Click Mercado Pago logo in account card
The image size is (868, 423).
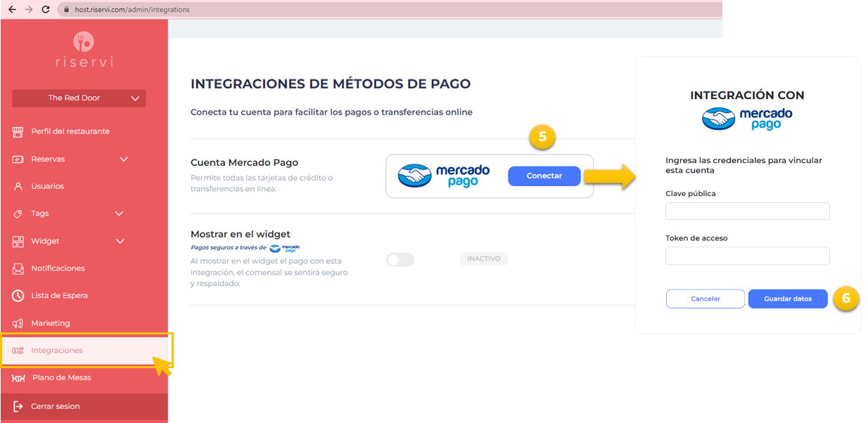coord(444,176)
